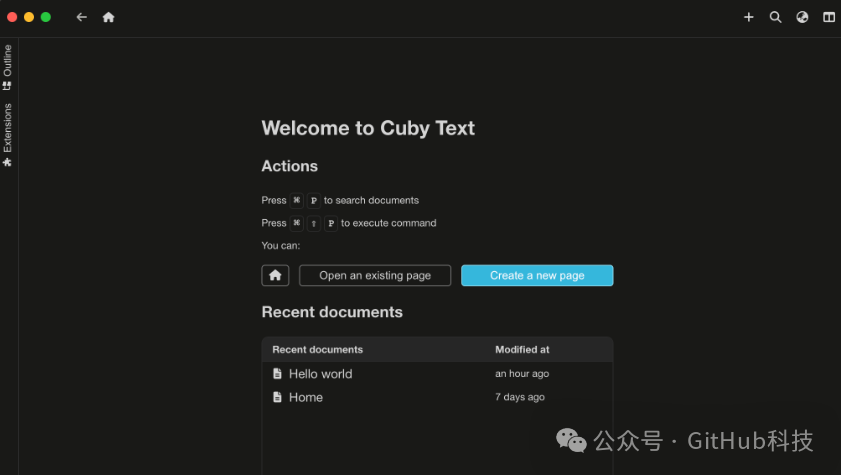Go back with the left arrow icon
Viewport: 841px width, 475px height.
pos(82,17)
